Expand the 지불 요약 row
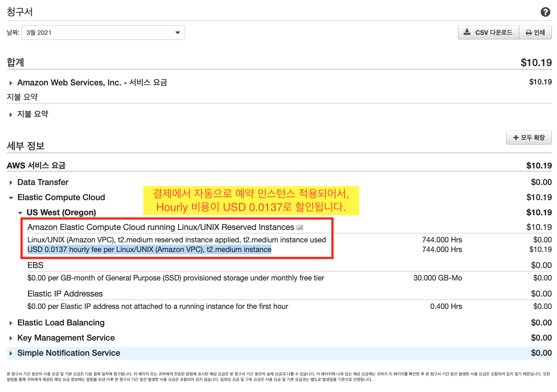 coord(28,114)
